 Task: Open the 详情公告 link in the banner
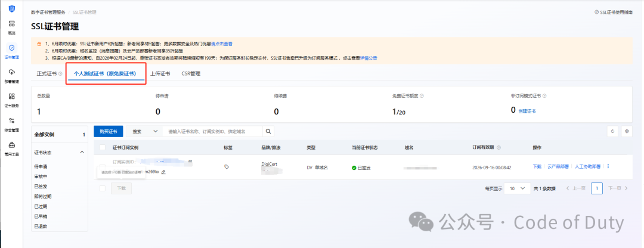tap(369, 58)
